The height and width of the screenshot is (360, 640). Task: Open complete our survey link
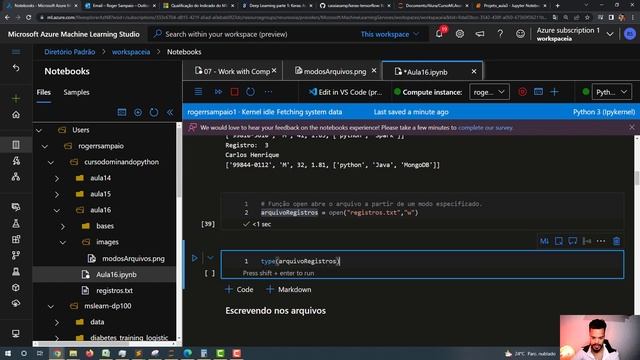click(x=485, y=128)
